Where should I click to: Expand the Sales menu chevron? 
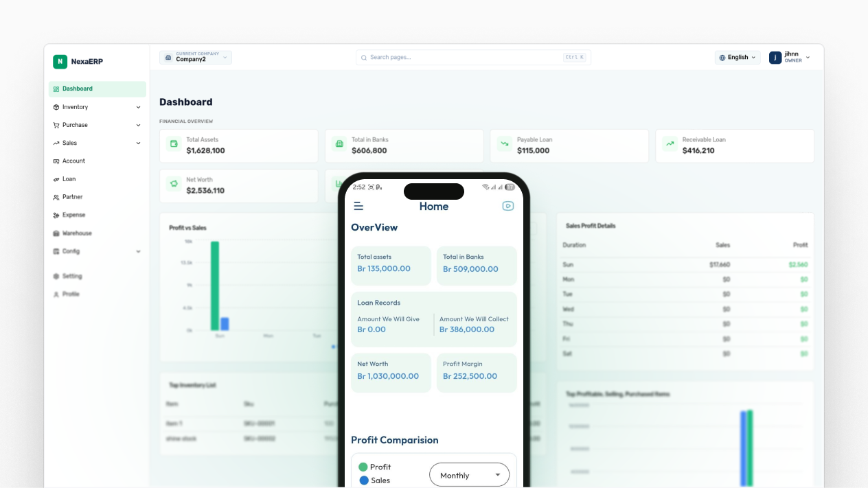(x=138, y=143)
